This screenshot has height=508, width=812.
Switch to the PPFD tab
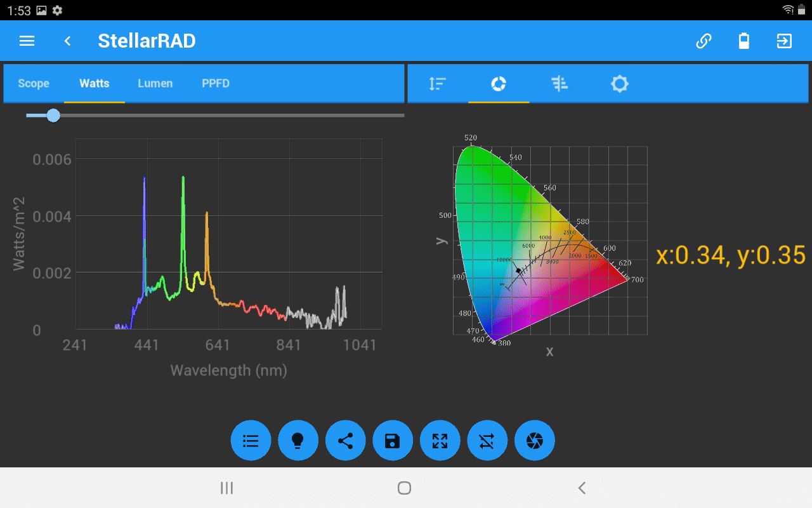point(216,83)
